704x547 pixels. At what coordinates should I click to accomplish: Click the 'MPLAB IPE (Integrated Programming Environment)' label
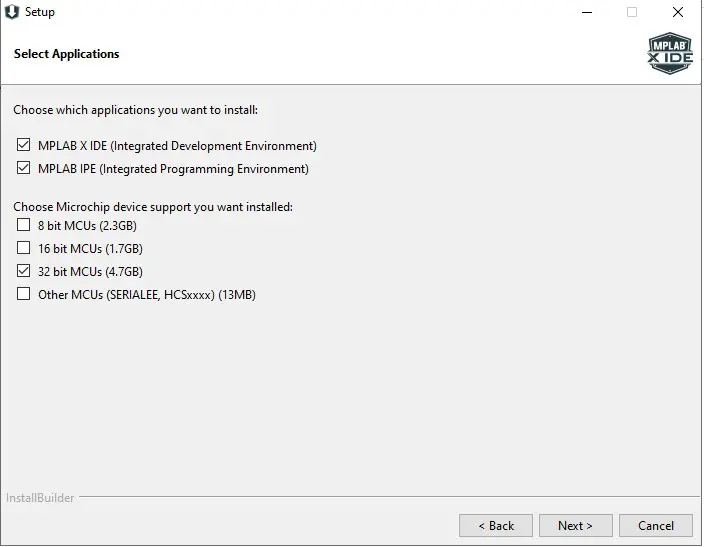[173, 169]
